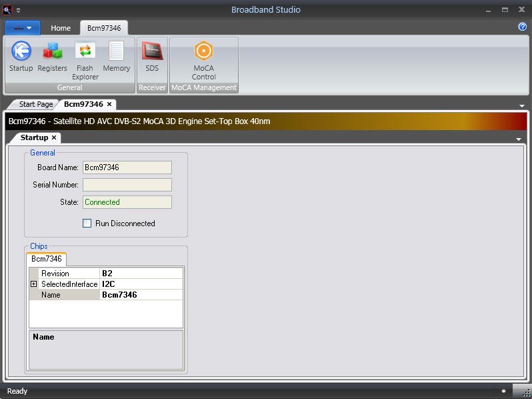532x399 pixels.
Task: Click the Board Name input field
Action: point(127,167)
